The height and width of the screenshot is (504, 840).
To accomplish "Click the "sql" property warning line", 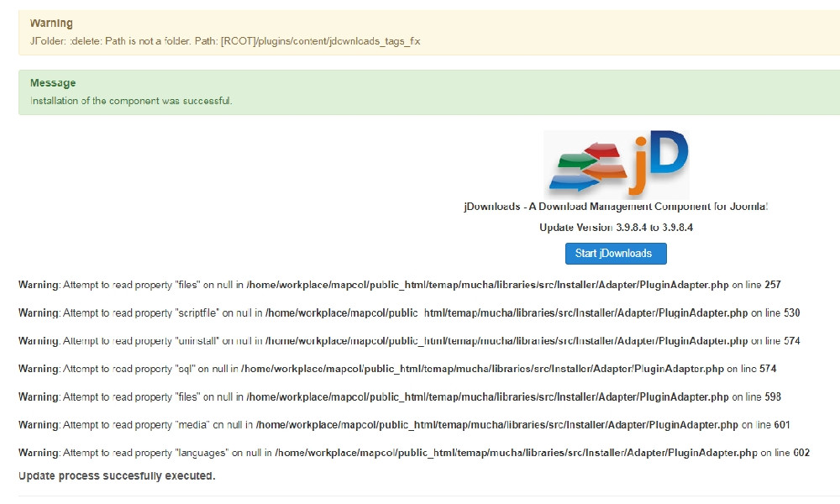I will pos(397,369).
